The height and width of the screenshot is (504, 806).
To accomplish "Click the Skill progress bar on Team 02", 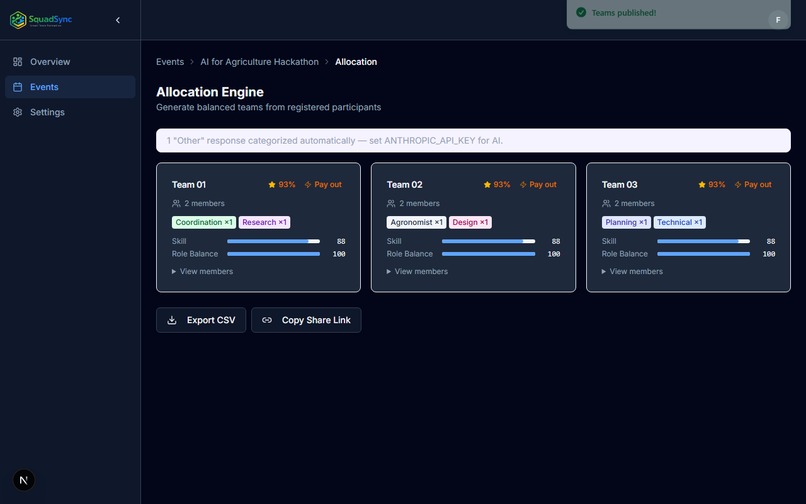I will click(488, 241).
